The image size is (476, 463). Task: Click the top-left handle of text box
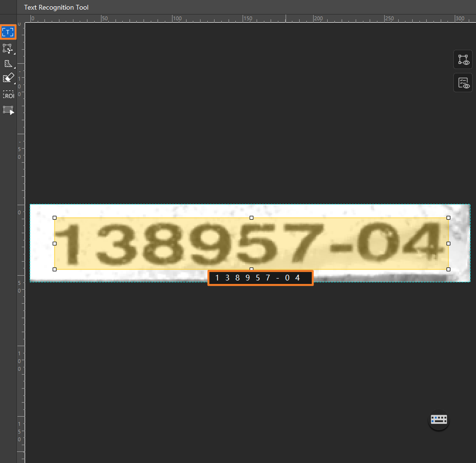(x=55, y=218)
